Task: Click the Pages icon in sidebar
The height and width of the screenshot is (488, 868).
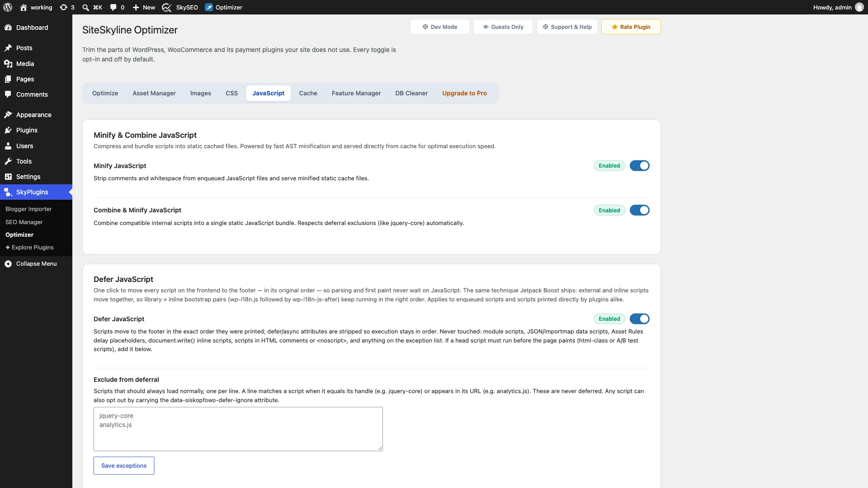Action: [x=8, y=79]
